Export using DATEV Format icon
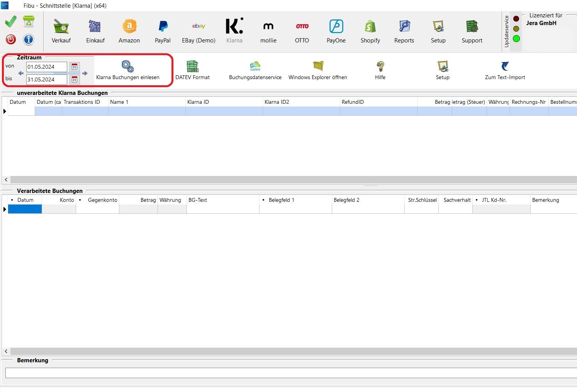Viewport: 577px width, 392px height. pyautogui.click(x=192, y=66)
